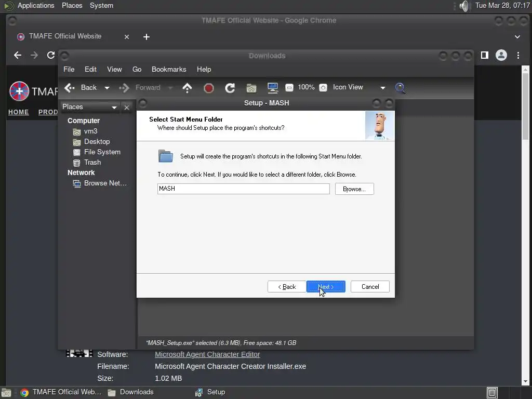The height and width of the screenshot is (399, 532).
Task: Zoom in with the plus icon
Action: coord(323,87)
